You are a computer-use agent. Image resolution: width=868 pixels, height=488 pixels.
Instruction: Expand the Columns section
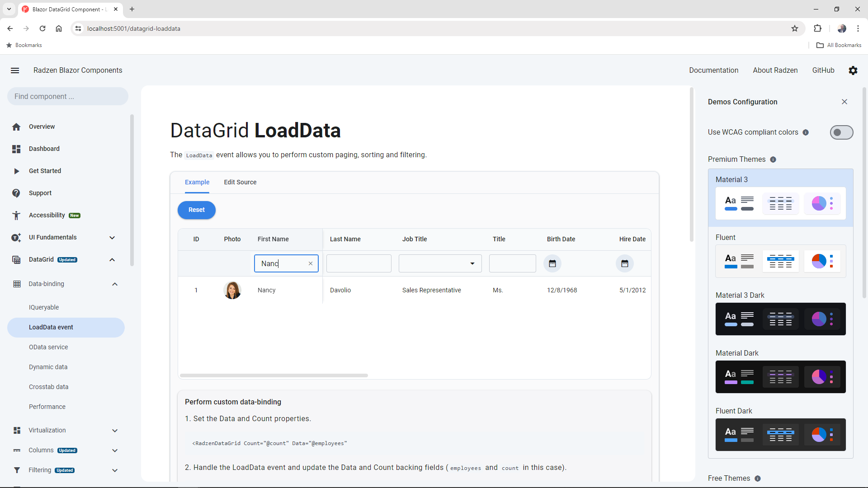[115, 450]
